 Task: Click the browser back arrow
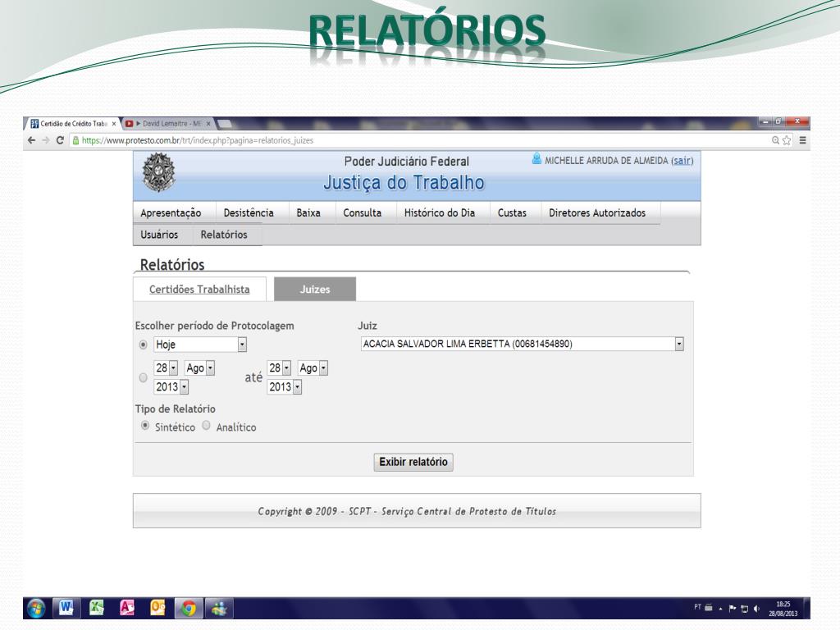coord(31,140)
